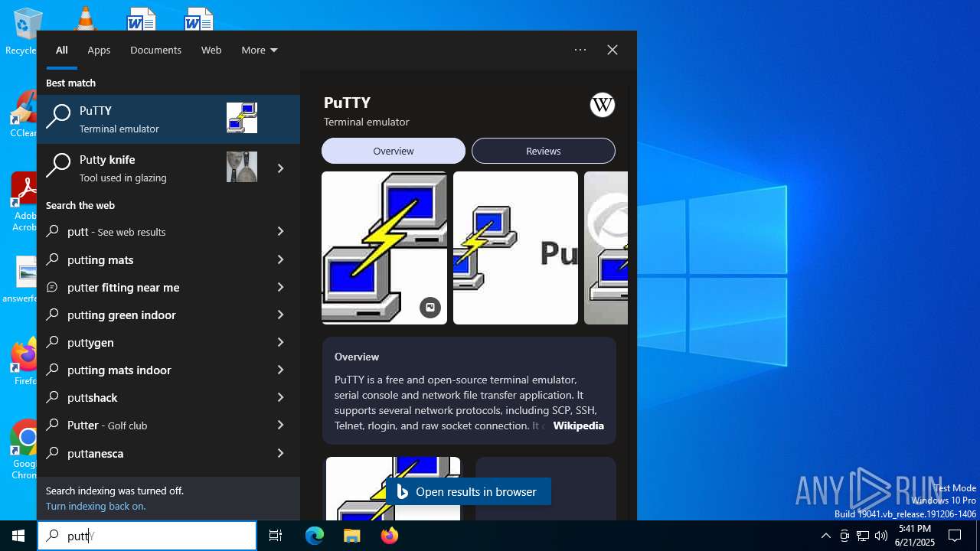Viewport: 980px width, 551px height.
Task: Open Task View from the taskbar
Action: pyautogui.click(x=276, y=536)
